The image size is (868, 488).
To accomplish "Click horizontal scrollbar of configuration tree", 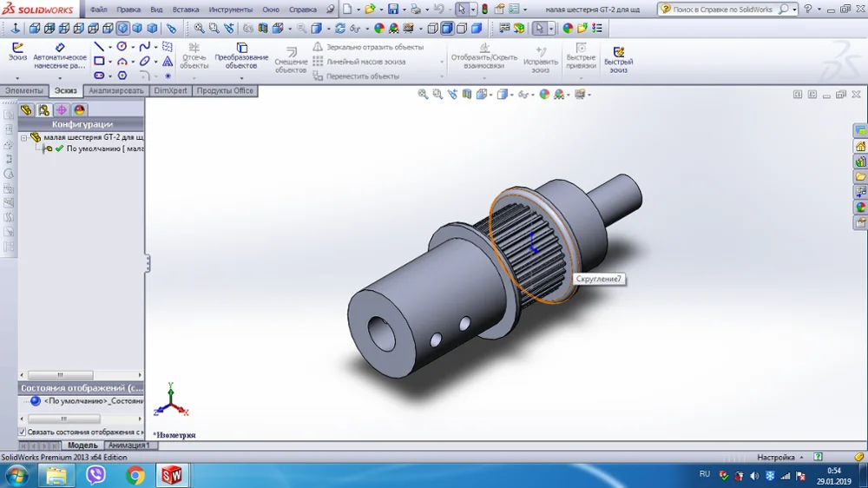I will 61,375.
